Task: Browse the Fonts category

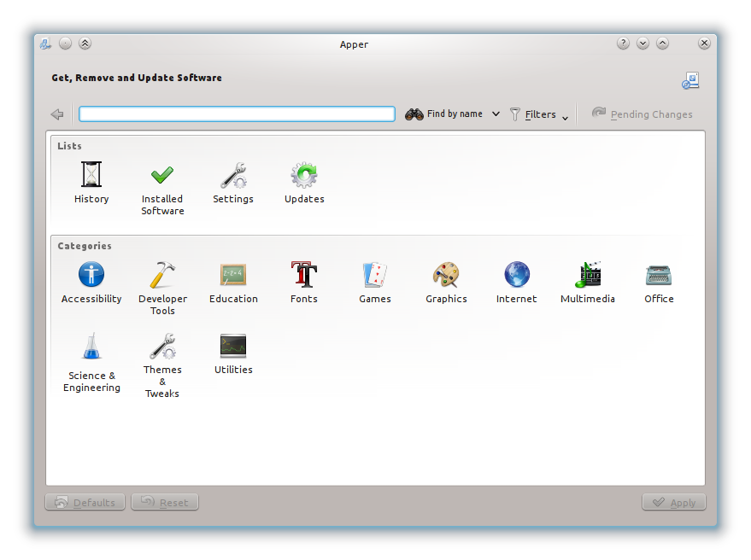Action: [x=304, y=283]
